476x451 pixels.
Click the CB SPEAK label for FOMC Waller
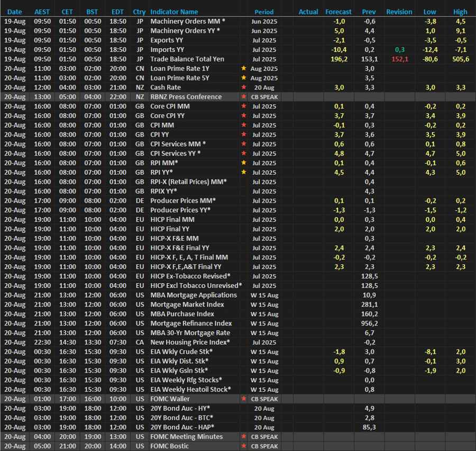click(x=264, y=399)
